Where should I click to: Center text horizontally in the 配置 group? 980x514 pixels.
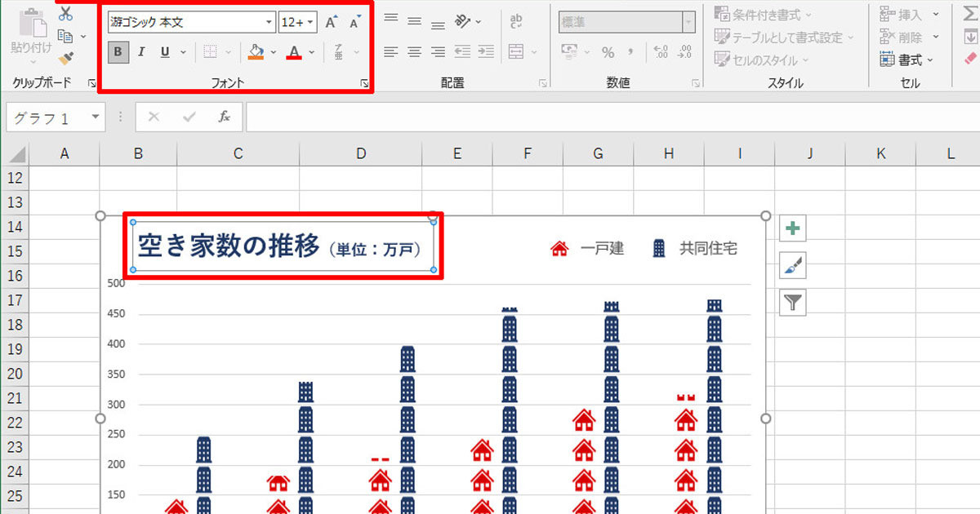tap(415, 52)
